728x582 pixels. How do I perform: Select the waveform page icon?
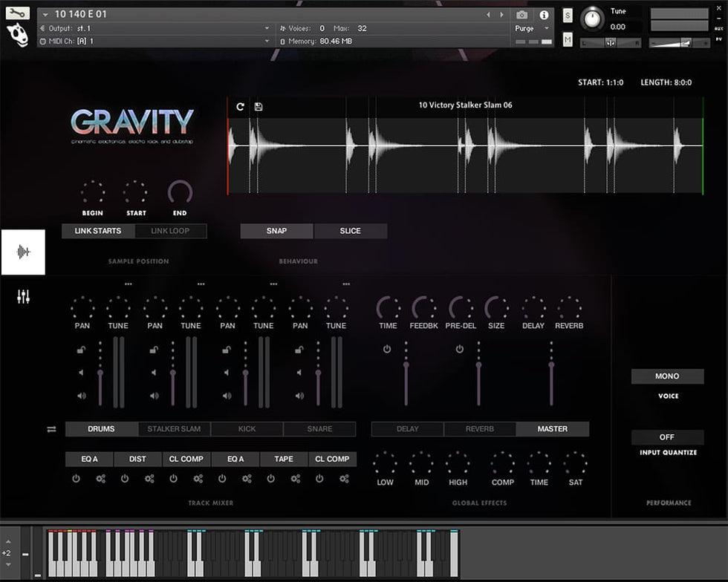pyautogui.click(x=23, y=252)
